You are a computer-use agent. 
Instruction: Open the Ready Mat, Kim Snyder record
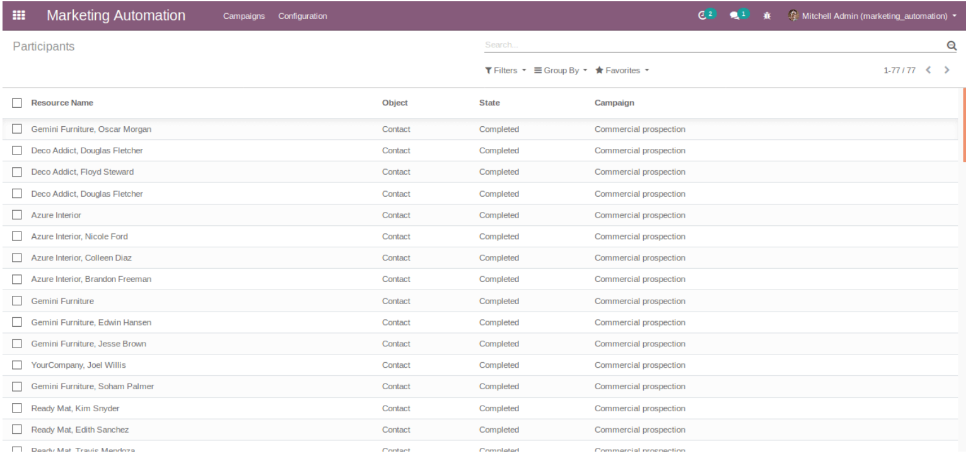coord(75,408)
